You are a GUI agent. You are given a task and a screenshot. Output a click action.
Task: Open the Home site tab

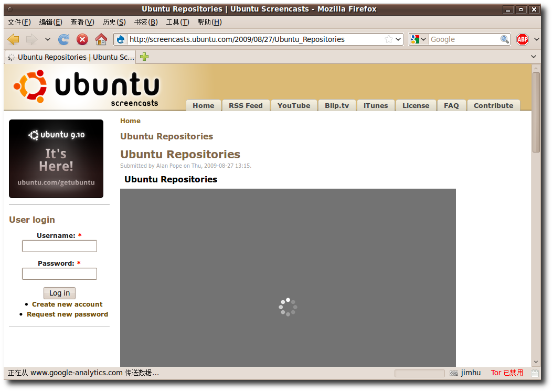point(204,105)
